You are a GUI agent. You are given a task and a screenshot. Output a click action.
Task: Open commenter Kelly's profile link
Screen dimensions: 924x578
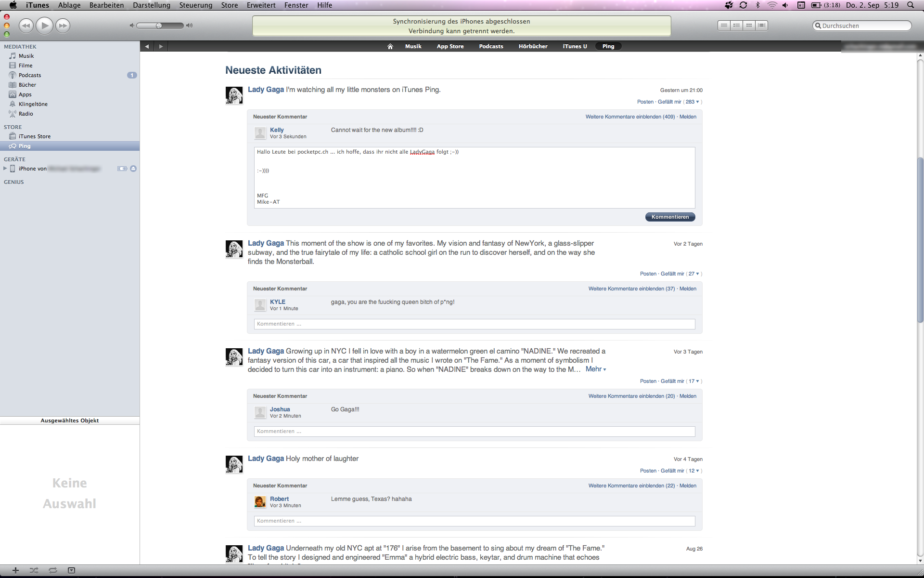[x=277, y=130]
